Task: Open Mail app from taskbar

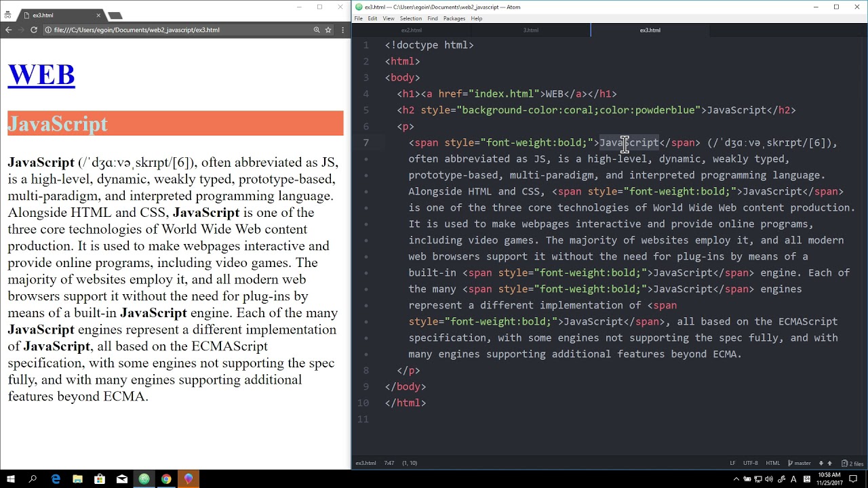Action: point(122,479)
